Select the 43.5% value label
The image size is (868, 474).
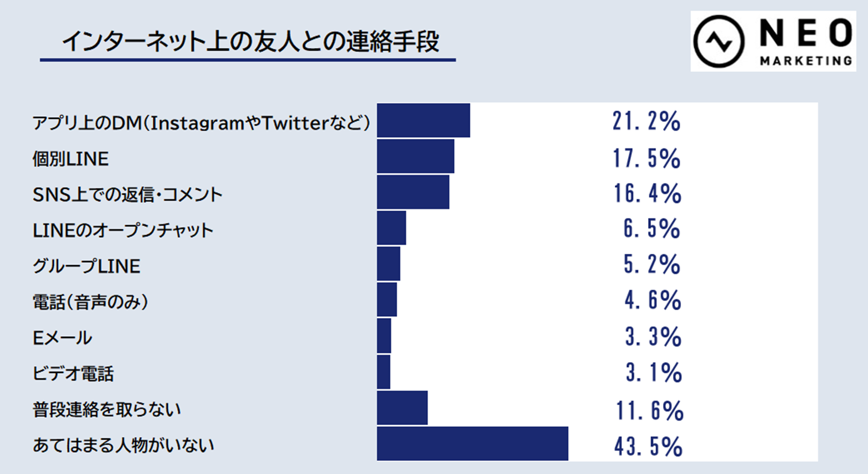coord(648,447)
